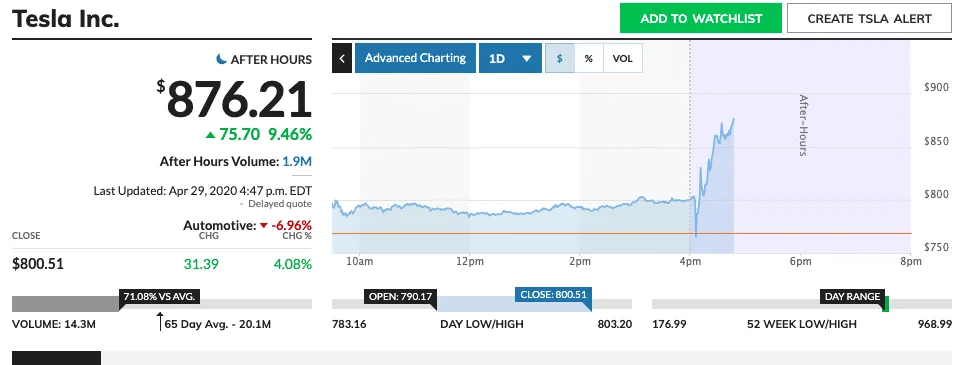The height and width of the screenshot is (365, 966).
Task: Click the VOLUME: 14.3M label
Action: [x=54, y=324]
